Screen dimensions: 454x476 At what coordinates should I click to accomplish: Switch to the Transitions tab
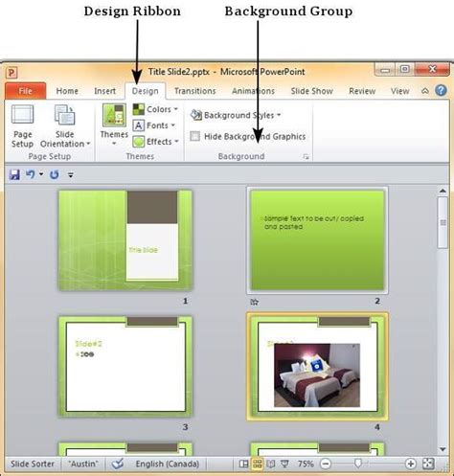pos(195,91)
